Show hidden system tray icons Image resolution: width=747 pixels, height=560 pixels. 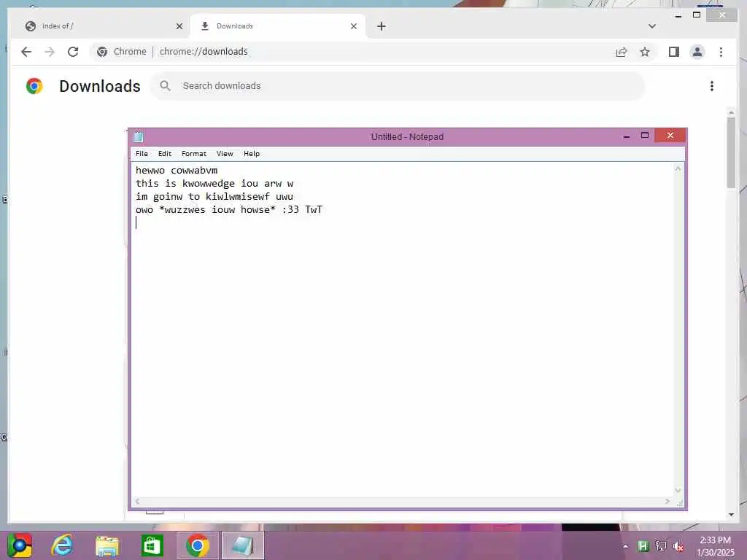[x=625, y=546]
